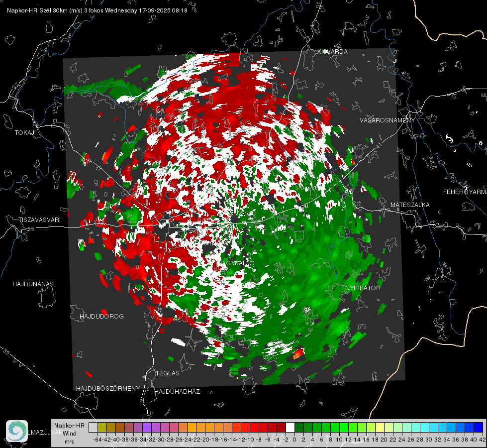Click the 42 value at legend end
Screen dimensions: 487x448
pyautogui.click(x=482, y=440)
